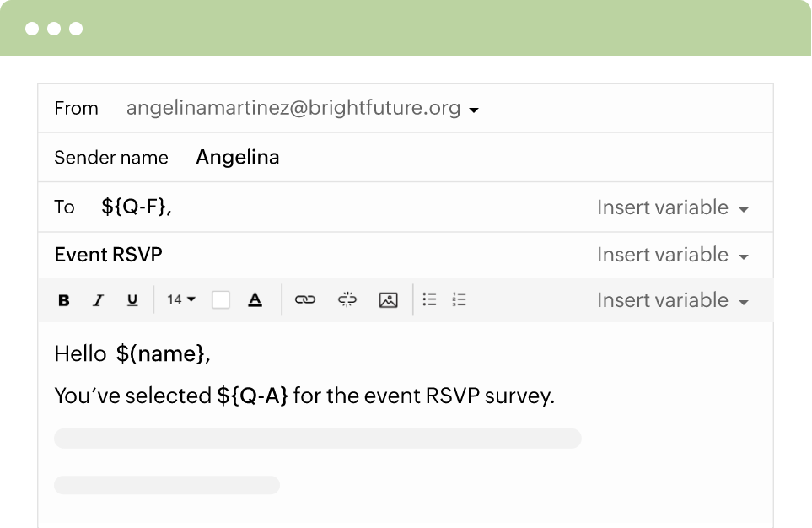Click the $(name} variable after Hello
This screenshot has height=528, width=812.
click(160, 353)
